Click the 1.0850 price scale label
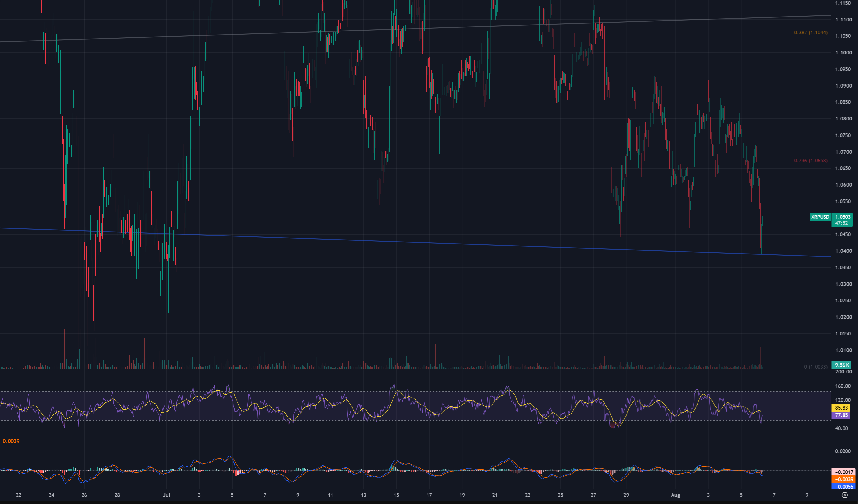The width and height of the screenshot is (858, 504). point(843,102)
